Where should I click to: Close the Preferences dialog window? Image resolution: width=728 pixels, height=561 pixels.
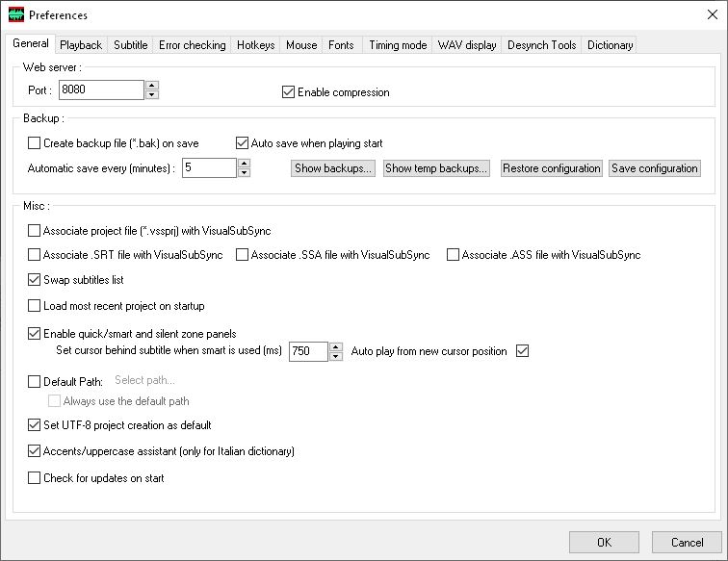706,14
